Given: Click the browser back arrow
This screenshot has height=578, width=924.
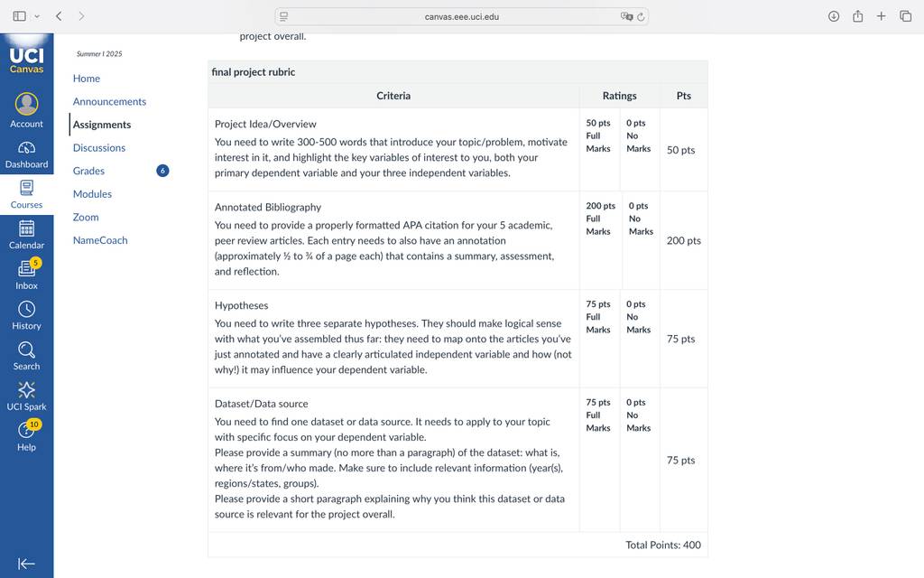Looking at the screenshot, I should [x=59, y=16].
